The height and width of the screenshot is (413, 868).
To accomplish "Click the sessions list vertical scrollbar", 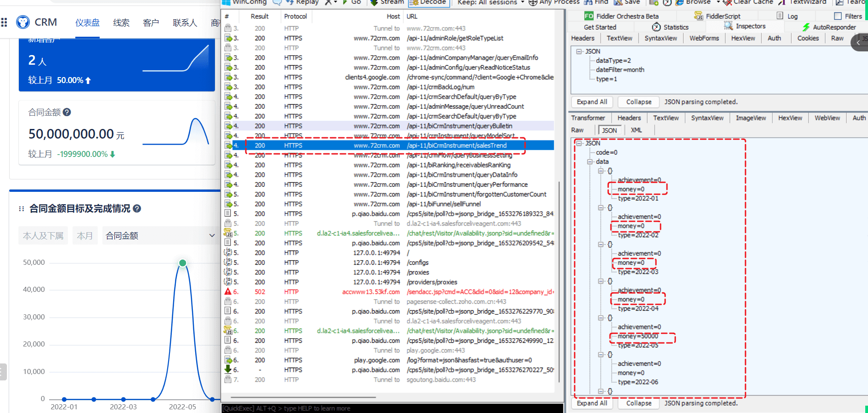I will point(559,282).
